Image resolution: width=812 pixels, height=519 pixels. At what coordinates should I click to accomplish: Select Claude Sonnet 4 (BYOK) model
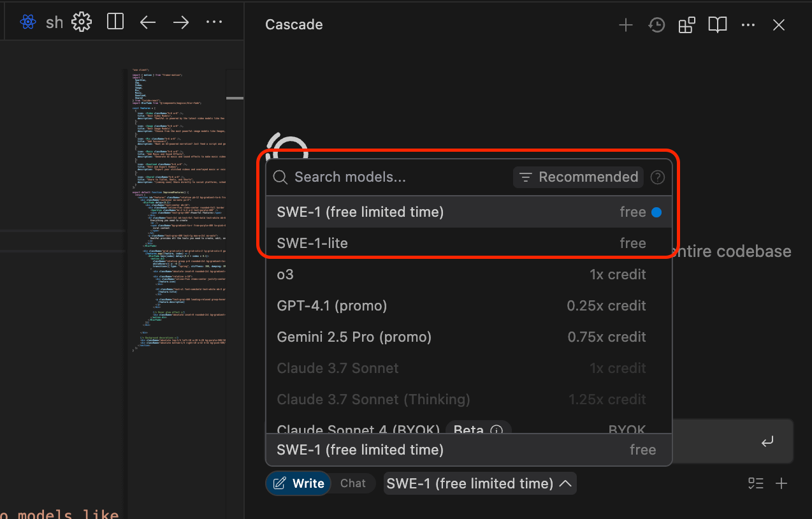coord(468,426)
